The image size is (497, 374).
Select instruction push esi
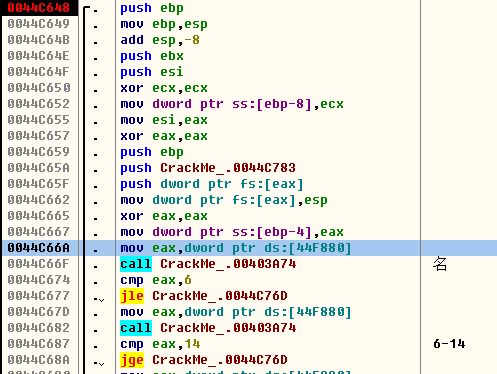(152, 72)
